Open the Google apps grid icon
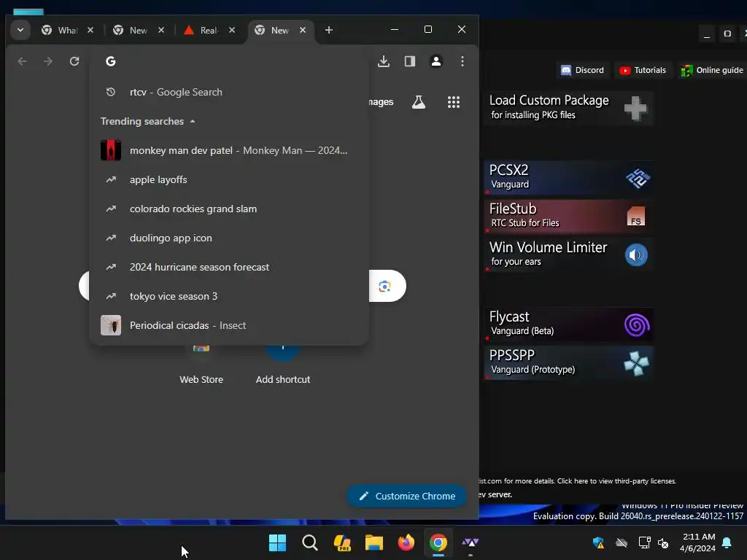747x560 pixels. pyautogui.click(x=454, y=102)
